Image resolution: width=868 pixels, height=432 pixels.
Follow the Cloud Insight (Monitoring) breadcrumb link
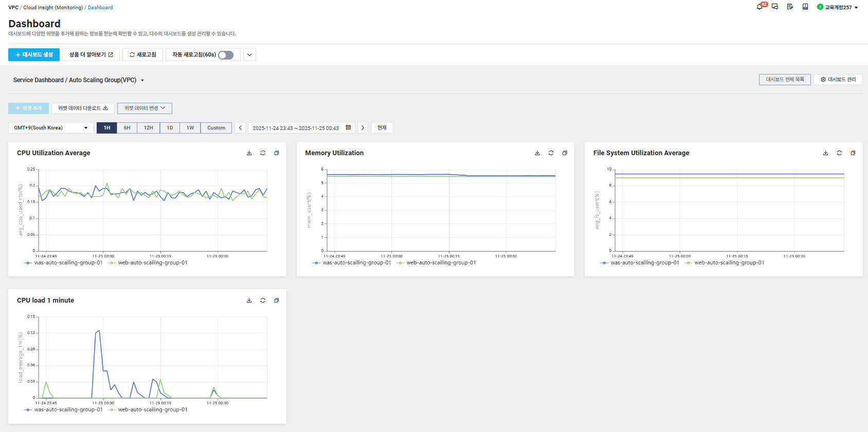tap(53, 8)
